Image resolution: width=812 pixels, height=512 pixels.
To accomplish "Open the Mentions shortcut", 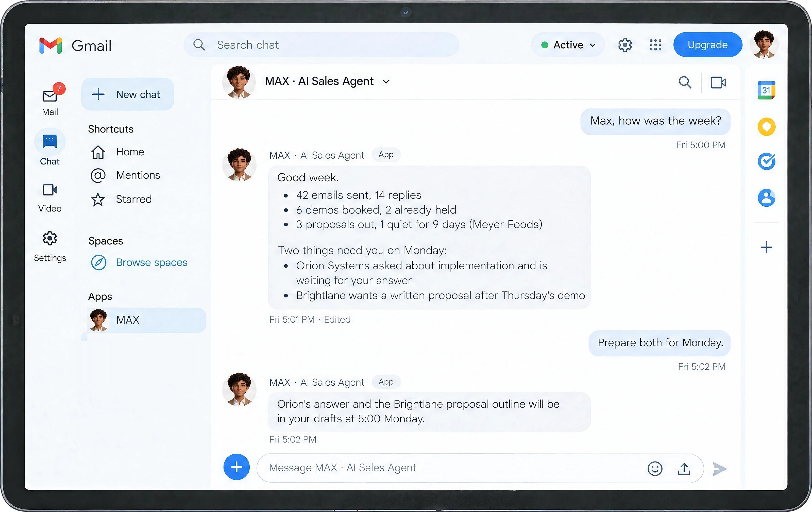I will pyautogui.click(x=125, y=175).
